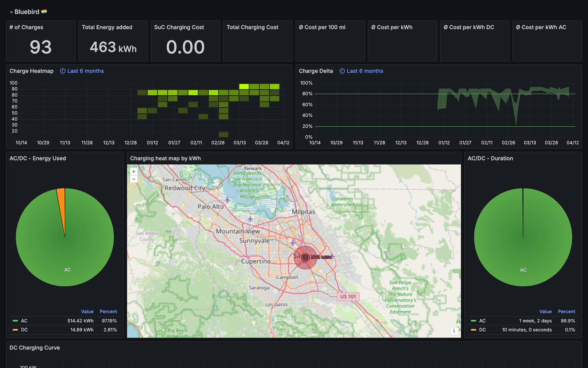This screenshot has height=368, width=588.
Task: Toggle DC series in Duration legend
Action: point(482,330)
